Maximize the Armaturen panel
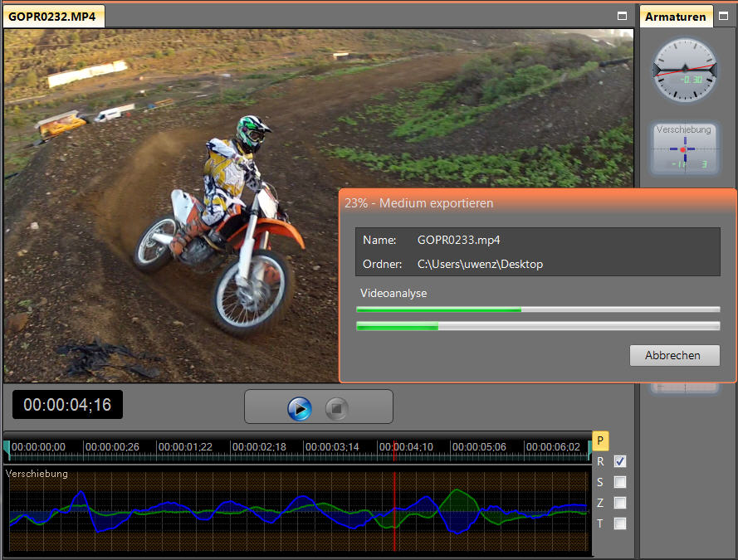Viewport: 738px width, 560px height. click(x=726, y=16)
